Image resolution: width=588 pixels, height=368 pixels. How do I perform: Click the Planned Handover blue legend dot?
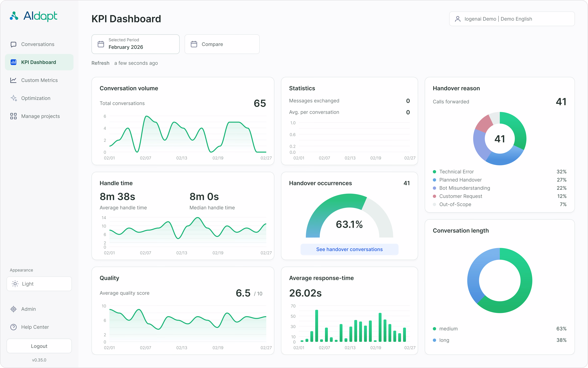(434, 180)
